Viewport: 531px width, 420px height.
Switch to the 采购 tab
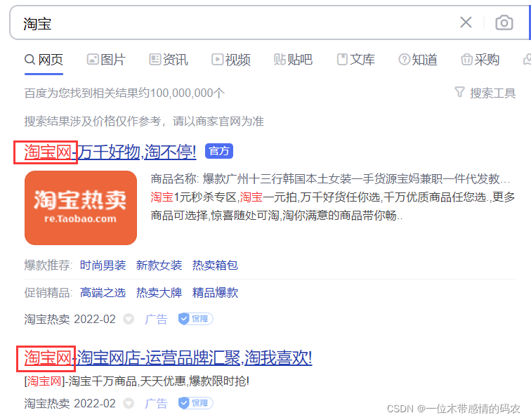point(480,60)
